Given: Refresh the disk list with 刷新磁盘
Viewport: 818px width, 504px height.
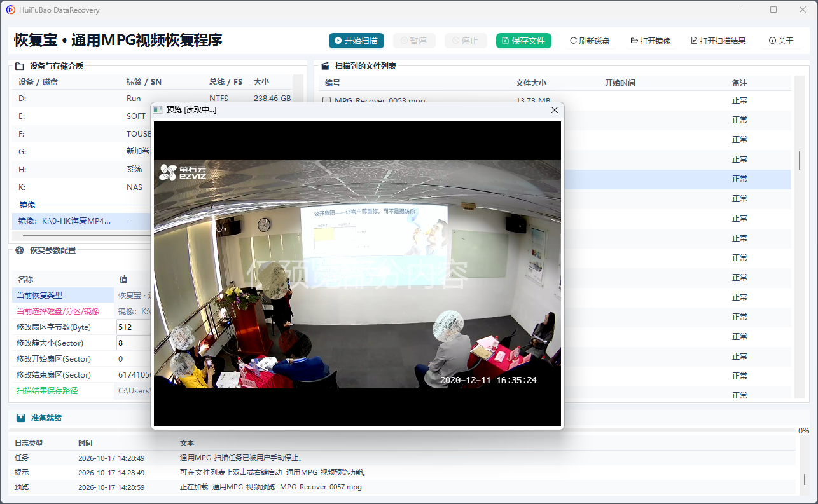Looking at the screenshot, I should coord(590,41).
